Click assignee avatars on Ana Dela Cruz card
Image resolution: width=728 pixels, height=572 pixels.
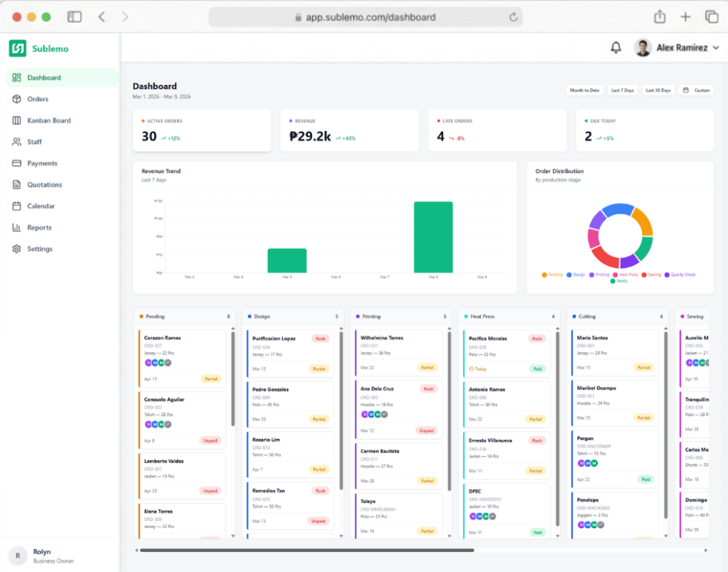point(375,414)
